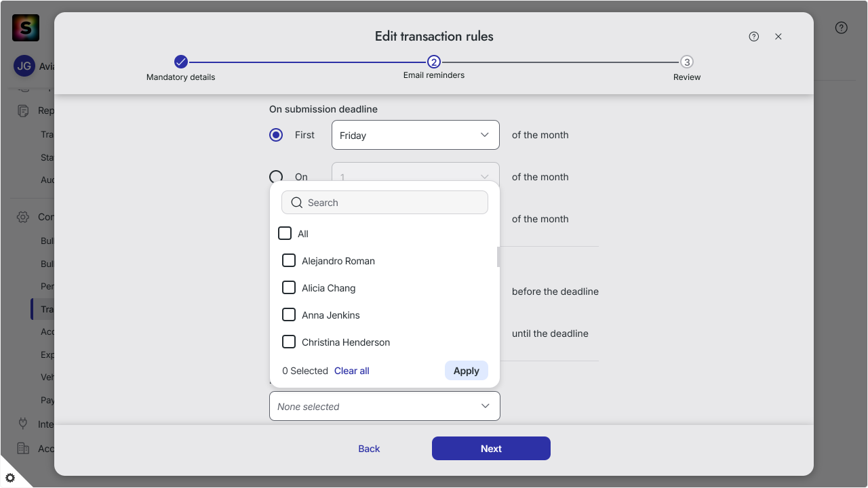The image size is (868, 488).
Task: Select the Christina Henderson checkbox
Action: click(289, 342)
